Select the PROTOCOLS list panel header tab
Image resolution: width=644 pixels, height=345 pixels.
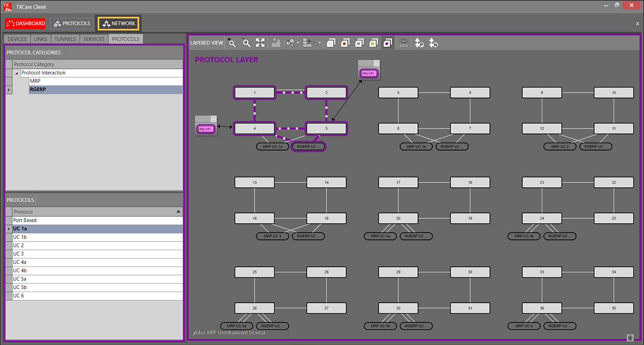20,200
